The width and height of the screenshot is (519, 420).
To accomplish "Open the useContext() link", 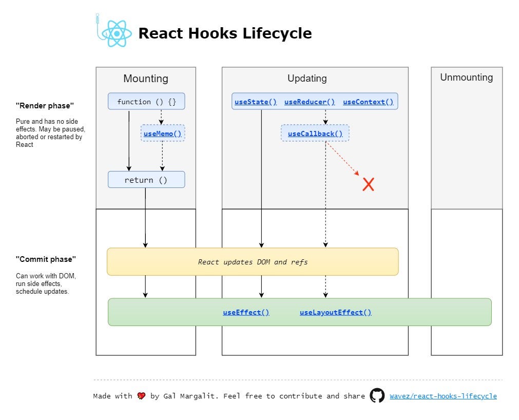I will click(x=368, y=102).
